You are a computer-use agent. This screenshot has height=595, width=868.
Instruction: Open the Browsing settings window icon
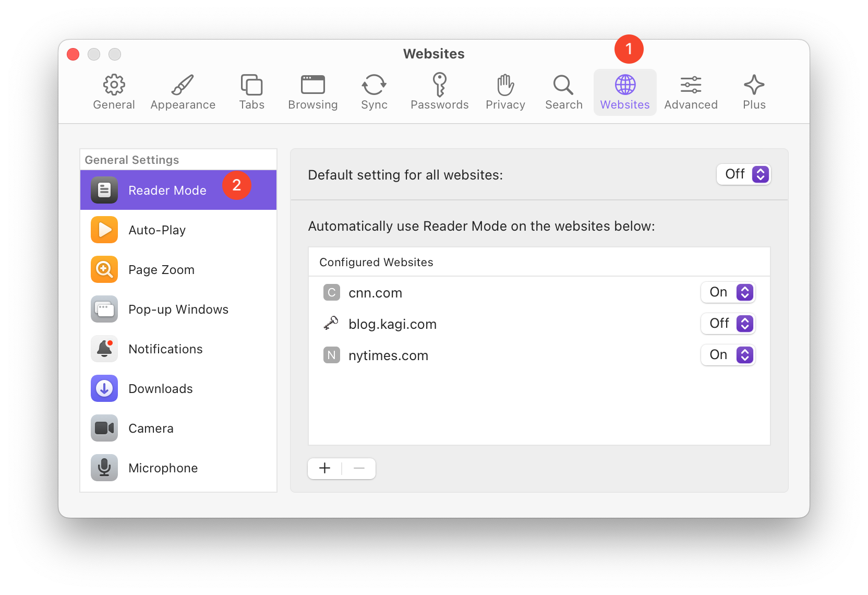[313, 85]
